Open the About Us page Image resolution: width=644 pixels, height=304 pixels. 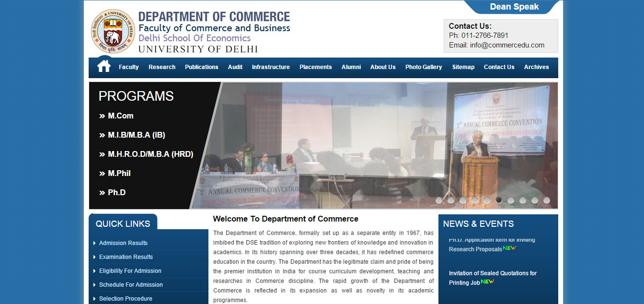(x=383, y=67)
